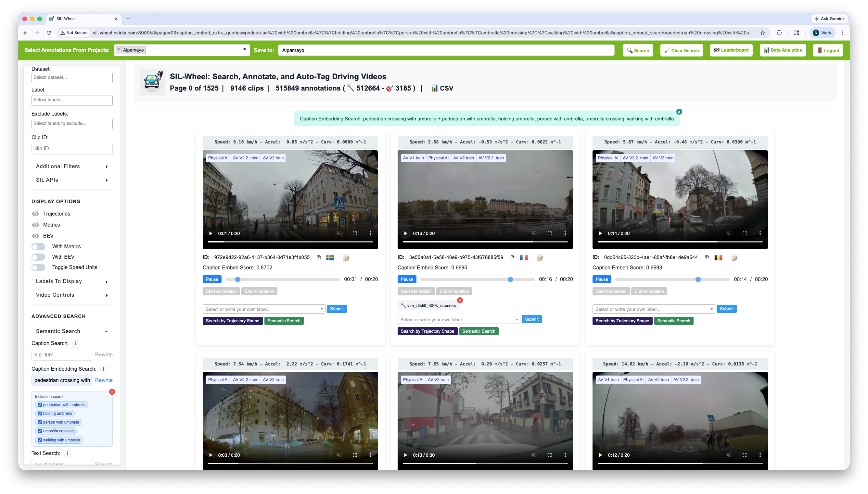Toggle BEV visibility eye
This screenshot has height=494, width=868.
click(x=35, y=236)
